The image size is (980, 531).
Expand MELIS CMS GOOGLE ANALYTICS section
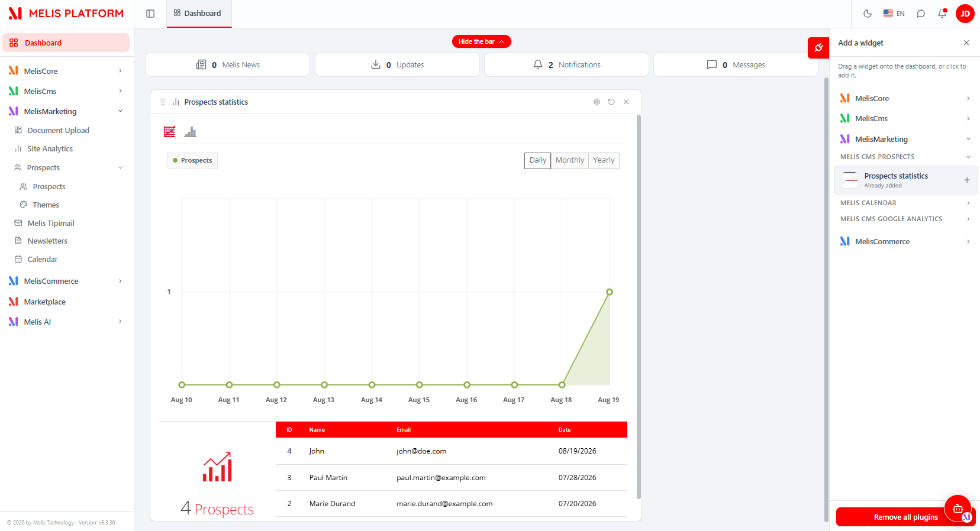point(905,219)
